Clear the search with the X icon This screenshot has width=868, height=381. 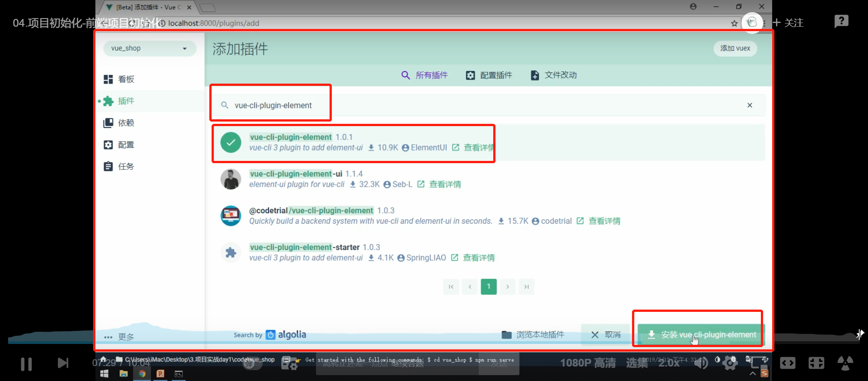coord(750,105)
